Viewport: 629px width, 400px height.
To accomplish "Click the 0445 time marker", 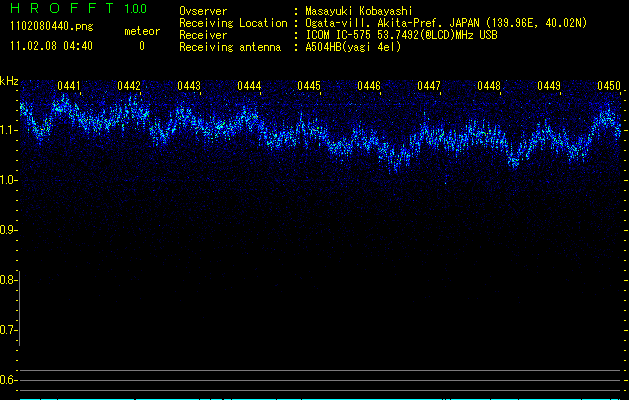I will (x=309, y=87).
